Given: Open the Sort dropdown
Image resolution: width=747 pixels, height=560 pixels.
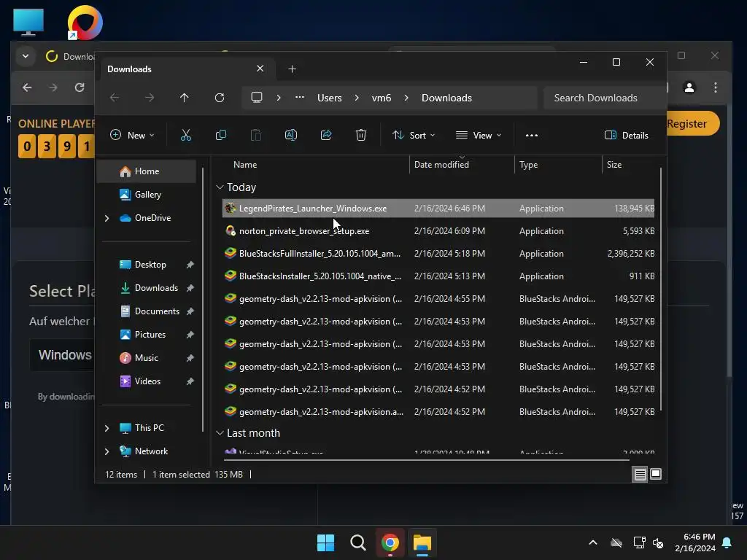Looking at the screenshot, I should (x=414, y=135).
